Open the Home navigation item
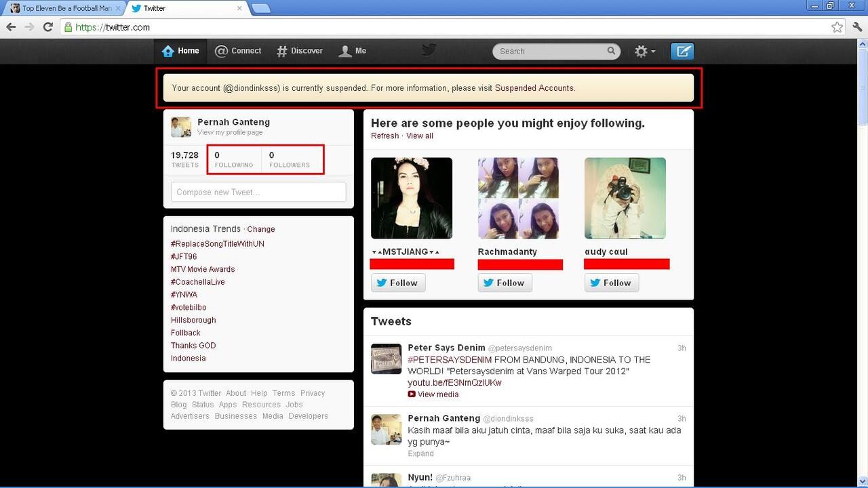Viewport: 868px width, 488px height. pyautogui.click(x=180, y=51)
